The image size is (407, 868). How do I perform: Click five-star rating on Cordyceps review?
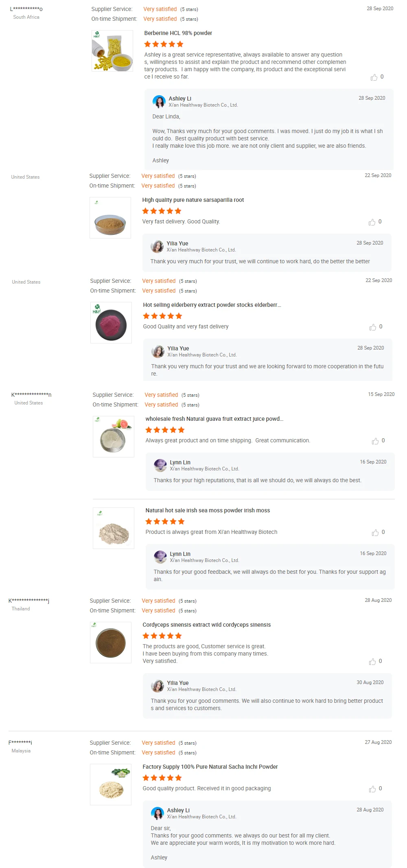pos(162,636)
